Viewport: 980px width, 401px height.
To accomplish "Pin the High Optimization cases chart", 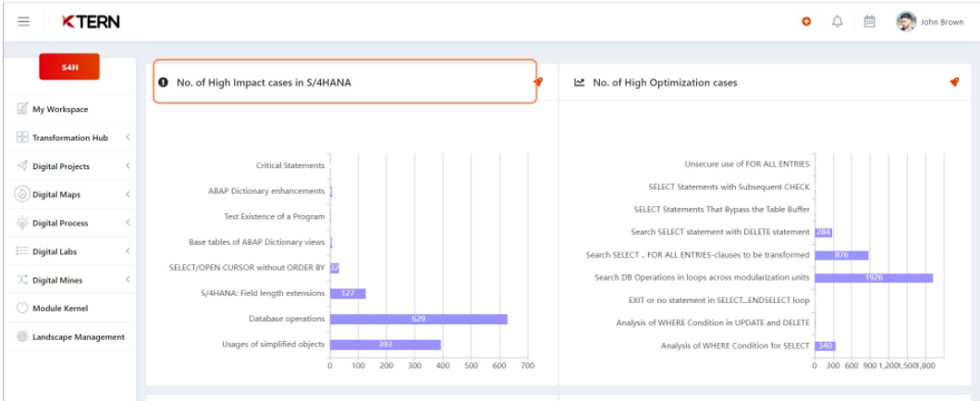I will pos(954,82).
